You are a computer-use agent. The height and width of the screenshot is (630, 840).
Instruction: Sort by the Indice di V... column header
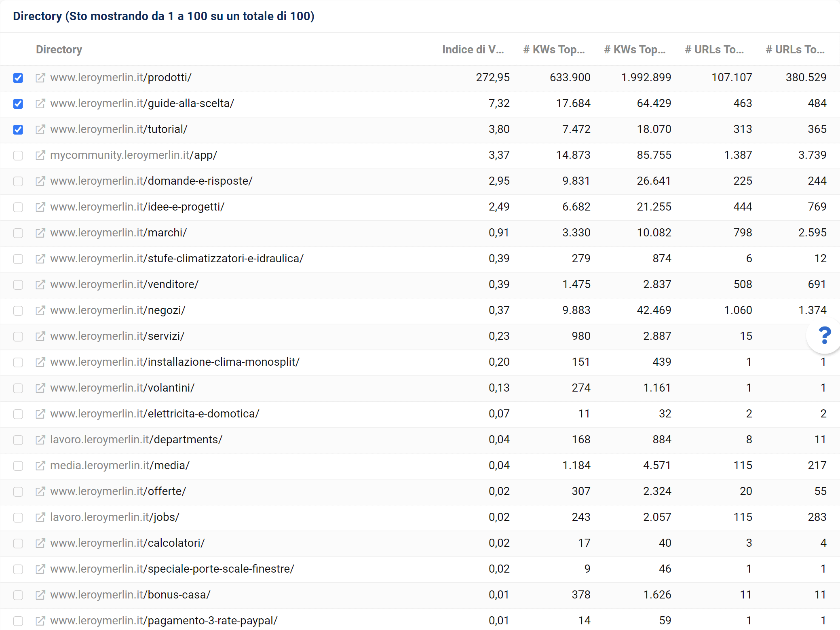click(x=473, y=49)
